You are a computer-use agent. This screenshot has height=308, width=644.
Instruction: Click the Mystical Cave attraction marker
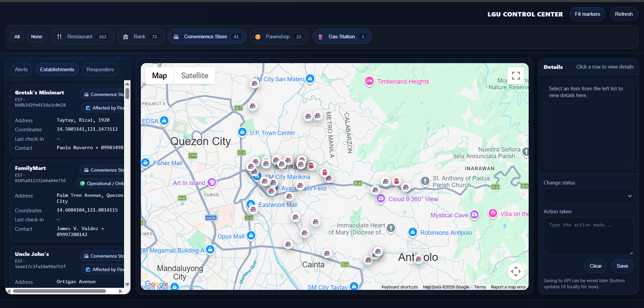pyautogui.click(x=475, y=215)
